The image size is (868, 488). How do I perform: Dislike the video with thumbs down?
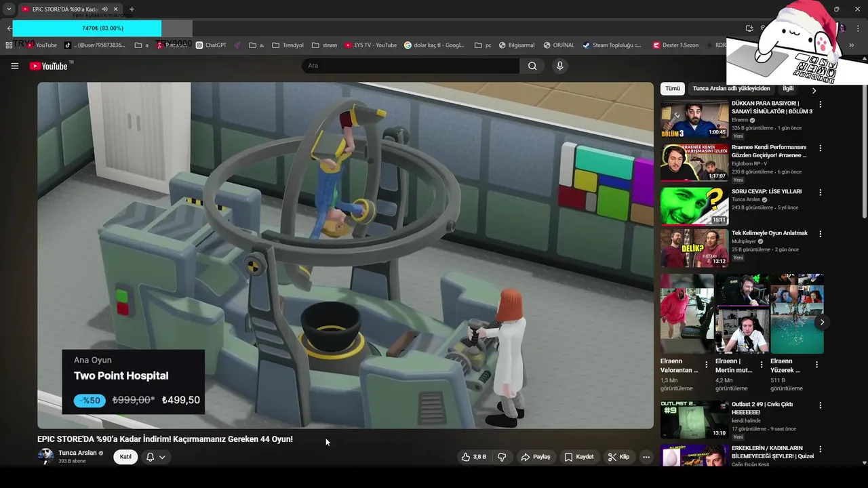[x=502, y=457]
